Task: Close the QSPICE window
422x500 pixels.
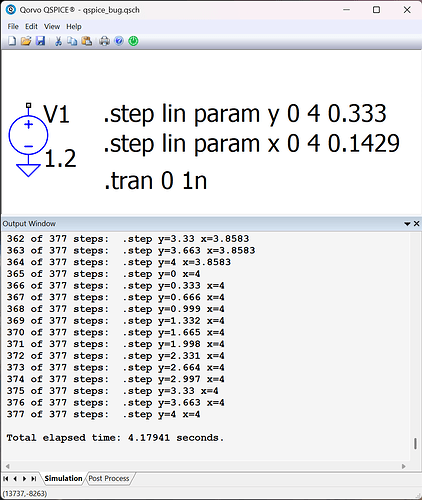Action: pyautogui.click(x=407, y=10)
